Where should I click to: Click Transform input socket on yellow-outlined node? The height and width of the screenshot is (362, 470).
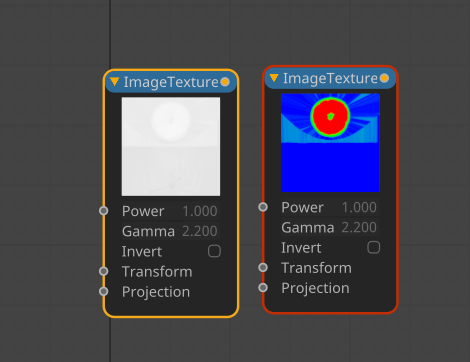point(104,271)
